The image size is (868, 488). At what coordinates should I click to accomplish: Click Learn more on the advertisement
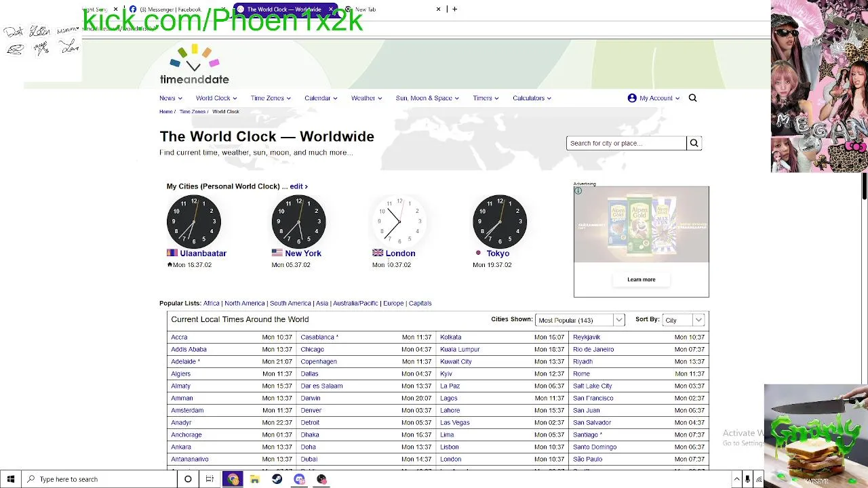[x=641, y=279]
